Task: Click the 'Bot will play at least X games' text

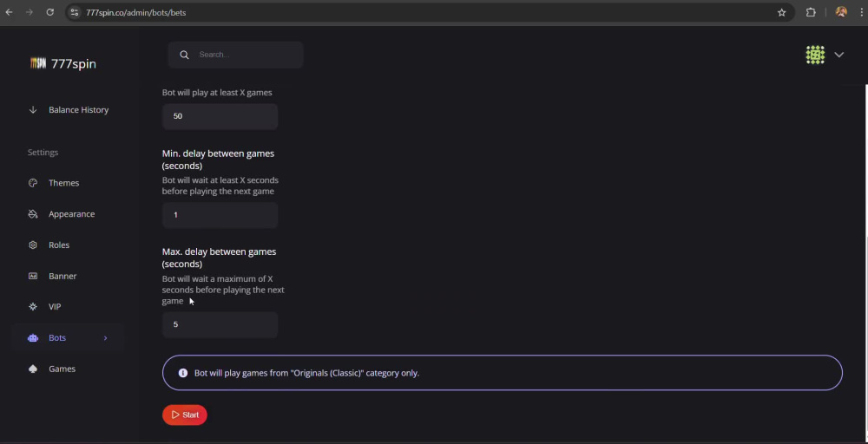Action: [217, 92]
